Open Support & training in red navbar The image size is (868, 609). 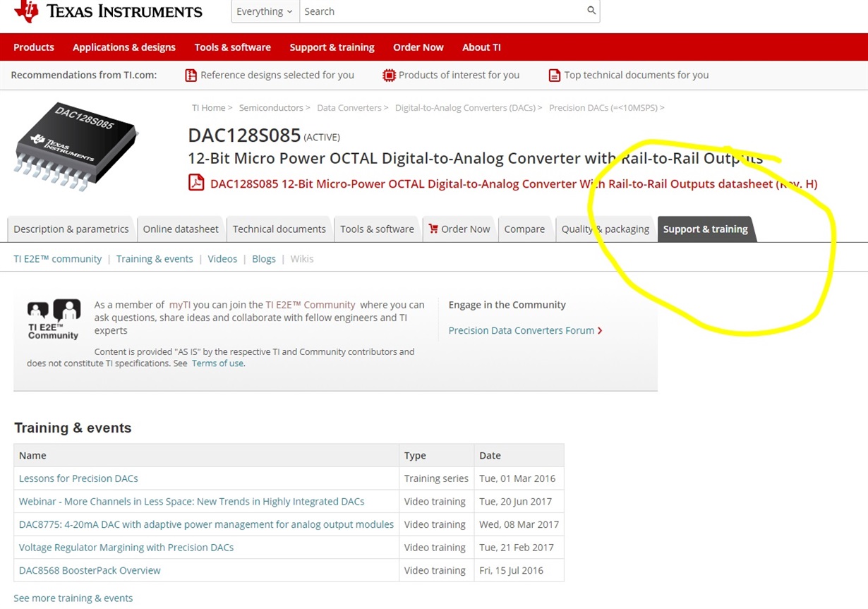(332, 47)
